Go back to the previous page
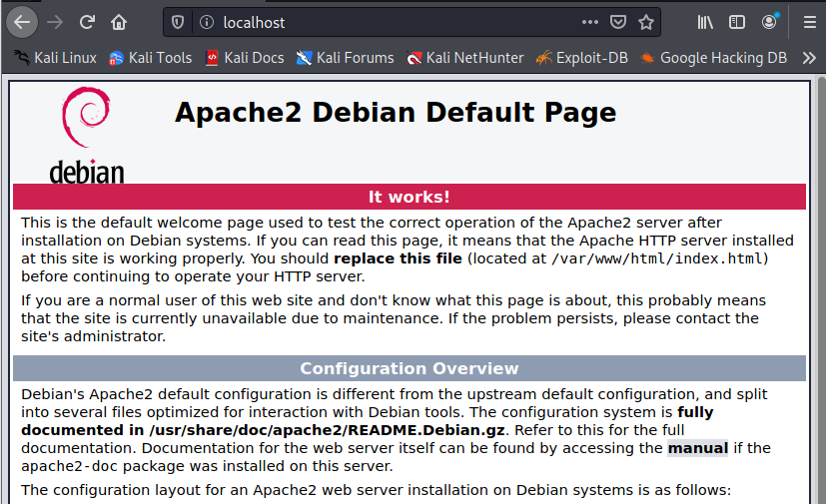 point(22,22)
